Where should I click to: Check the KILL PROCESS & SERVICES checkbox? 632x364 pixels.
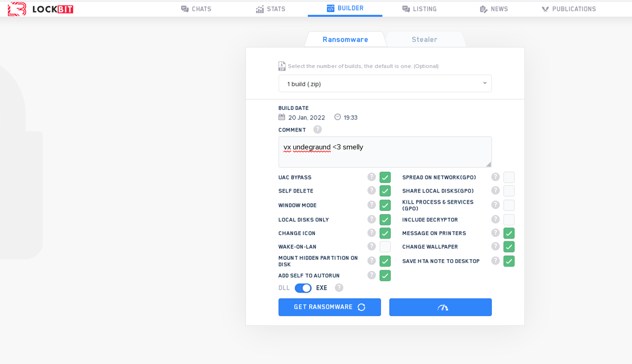(x=509, y=205)
